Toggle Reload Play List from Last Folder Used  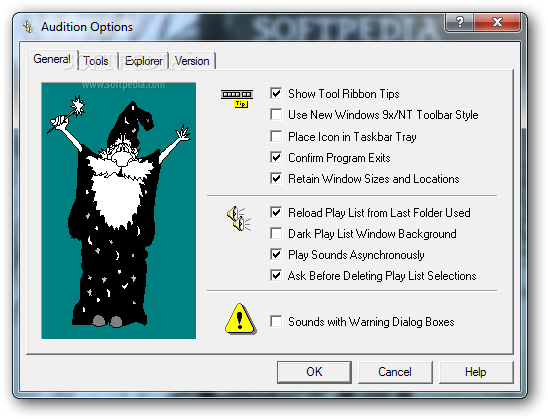[x=276, y=212]
